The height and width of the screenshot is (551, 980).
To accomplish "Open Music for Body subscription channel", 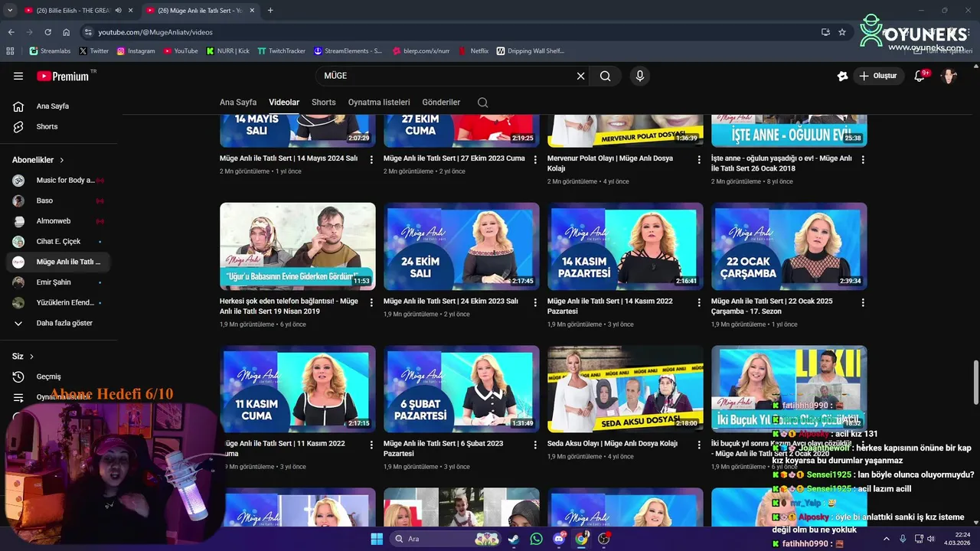I will 58,181.
